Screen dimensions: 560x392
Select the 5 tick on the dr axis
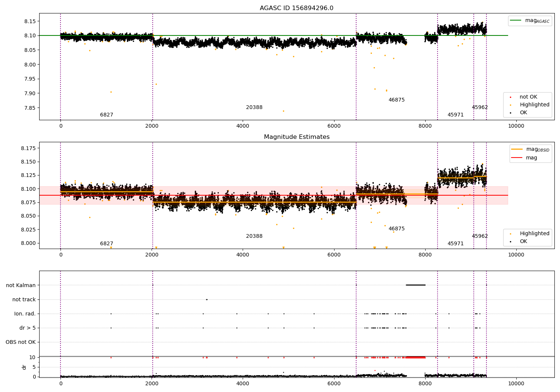[34, 367]
